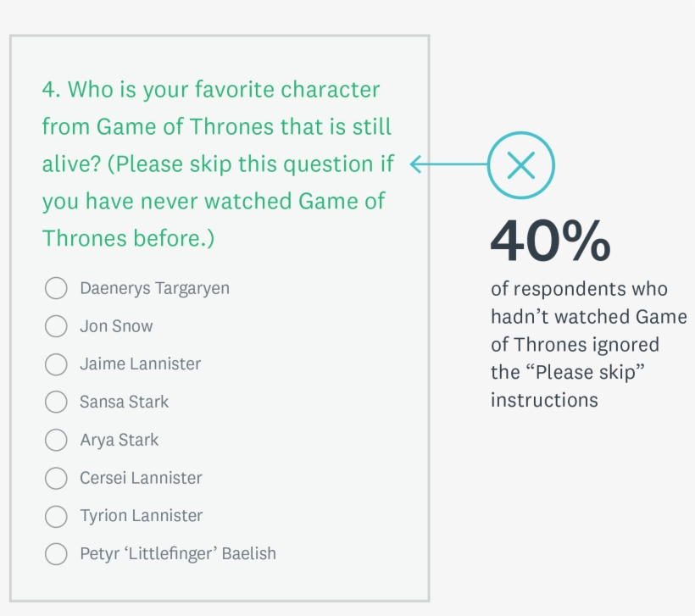Click the "Daenerys Targaryen" answer label text
695x616 pixels.
pyautogui.click(x=154, y=288)
